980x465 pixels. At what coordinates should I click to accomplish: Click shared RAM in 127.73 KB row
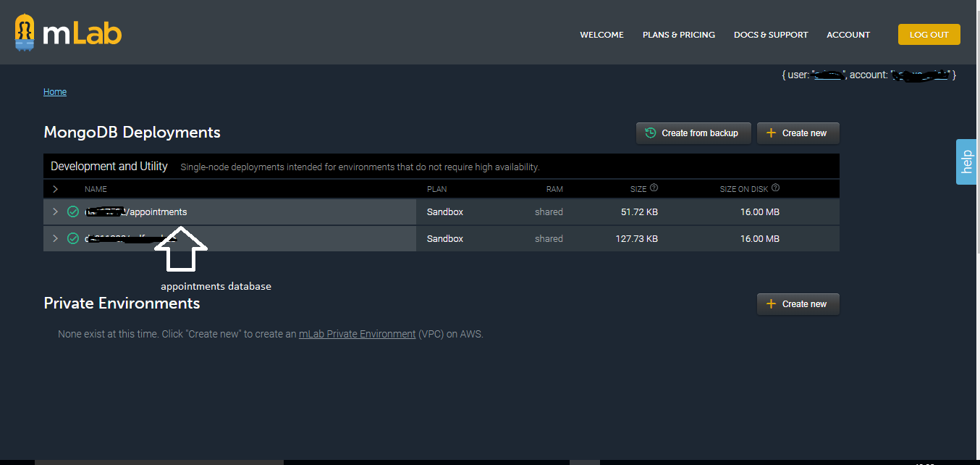click(x=549, y=238)
